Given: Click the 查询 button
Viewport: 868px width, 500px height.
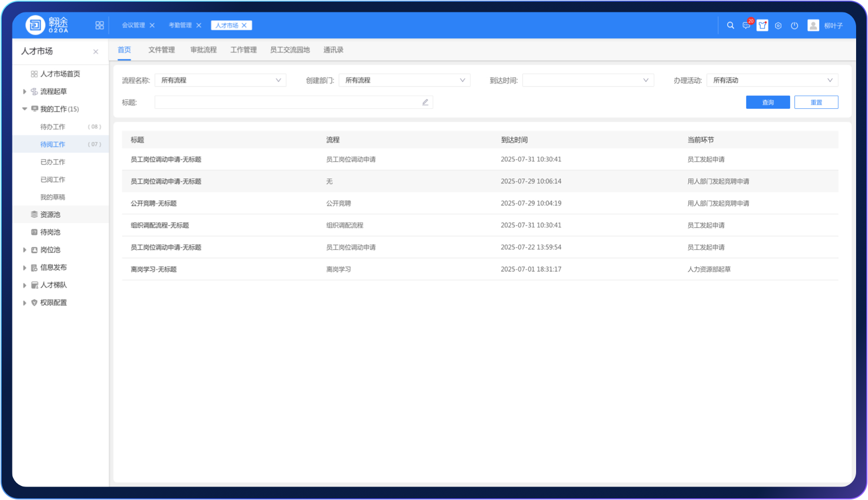Looking at the screenshot, I should [767, 102].
